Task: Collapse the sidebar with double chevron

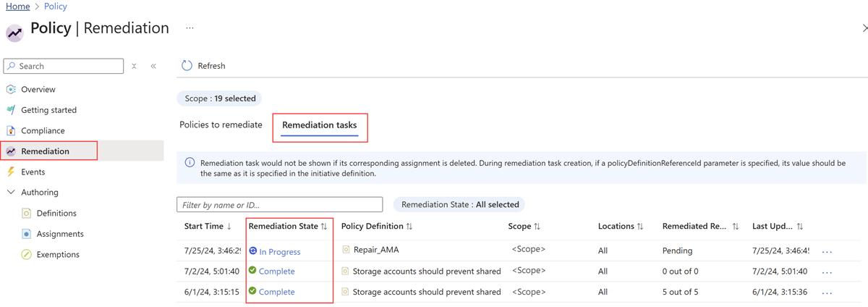Action: tap(153, 66)
